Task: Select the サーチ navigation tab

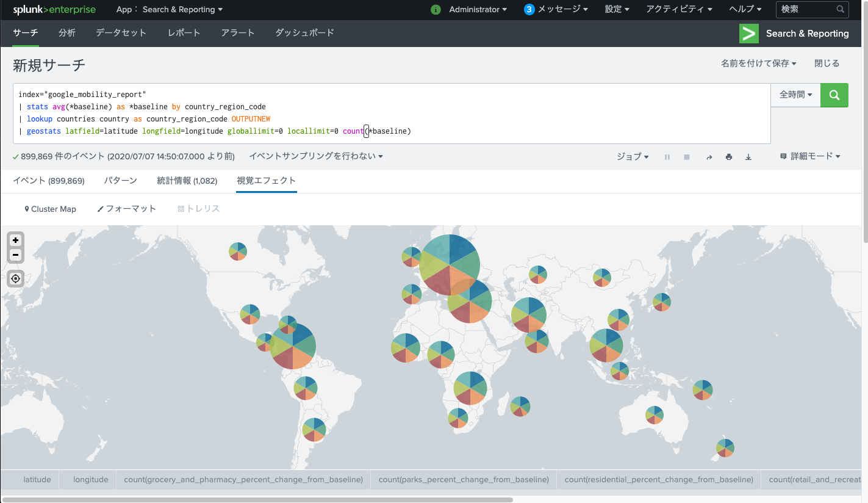Action: [26, 33]
